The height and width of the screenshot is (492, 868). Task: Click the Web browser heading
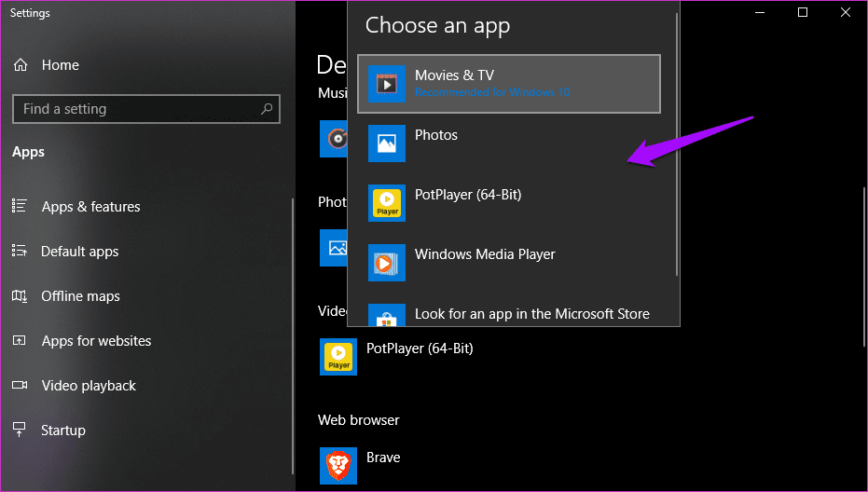coord(359,420)
